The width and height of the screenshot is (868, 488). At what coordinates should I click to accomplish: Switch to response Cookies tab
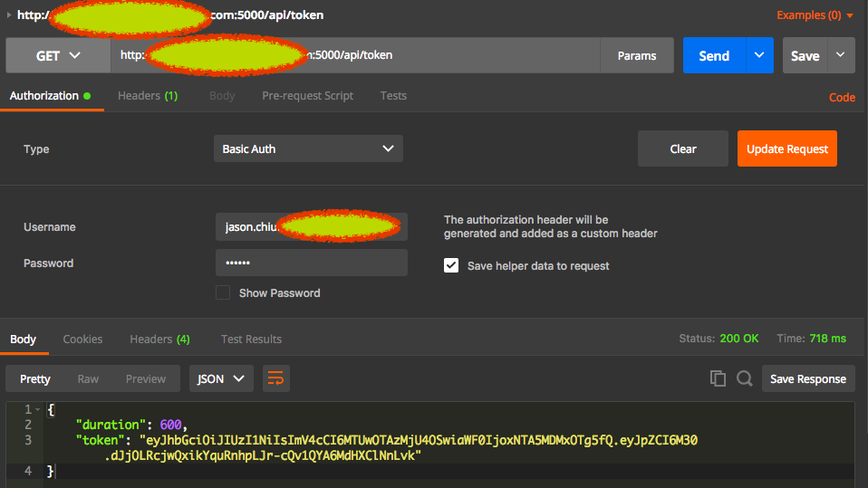tap(82, 340)
